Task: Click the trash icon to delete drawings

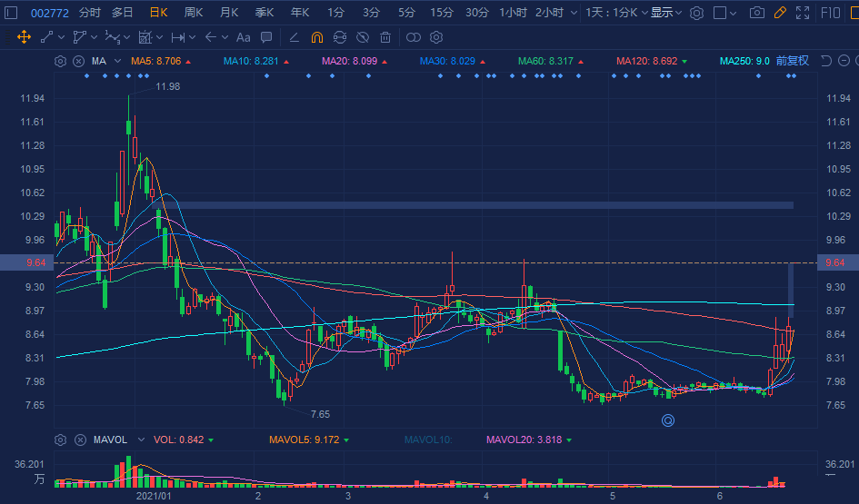Action: (385, 37)
